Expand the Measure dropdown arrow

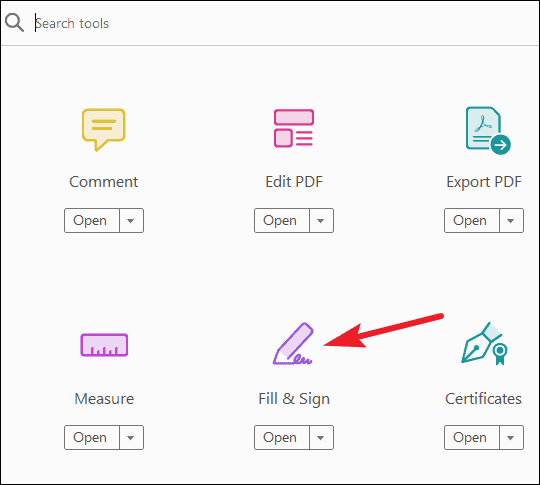[x=132, y=437]
